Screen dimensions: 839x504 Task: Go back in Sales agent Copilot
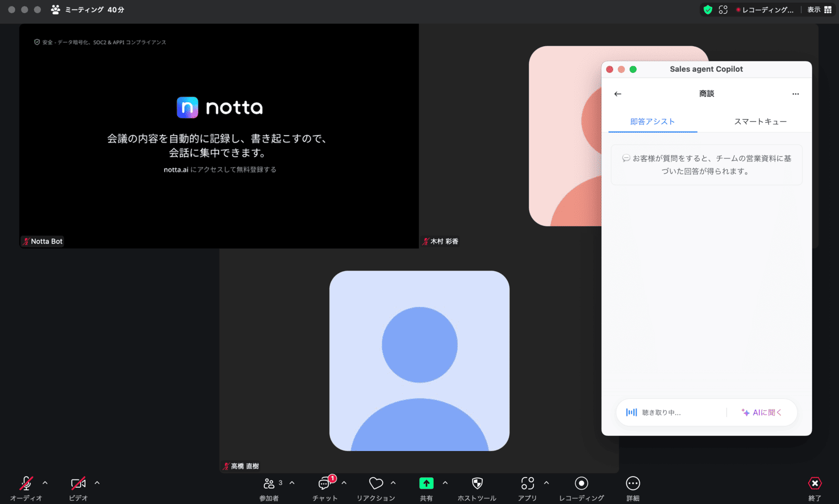pyautogui.click(x=618, y=94)
